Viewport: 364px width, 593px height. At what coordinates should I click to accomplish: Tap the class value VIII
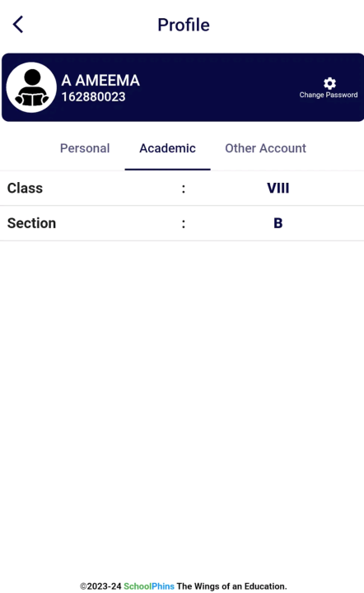[x=278, y=188]
